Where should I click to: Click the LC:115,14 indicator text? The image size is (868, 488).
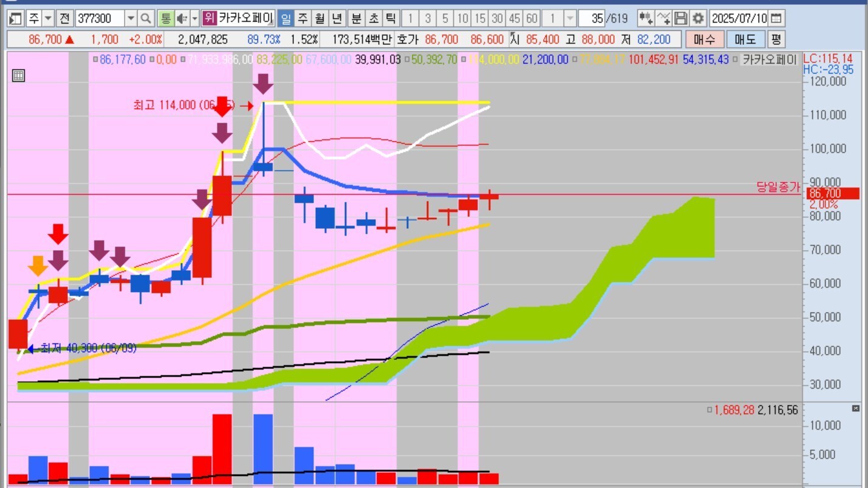click(x=828, y=58)
